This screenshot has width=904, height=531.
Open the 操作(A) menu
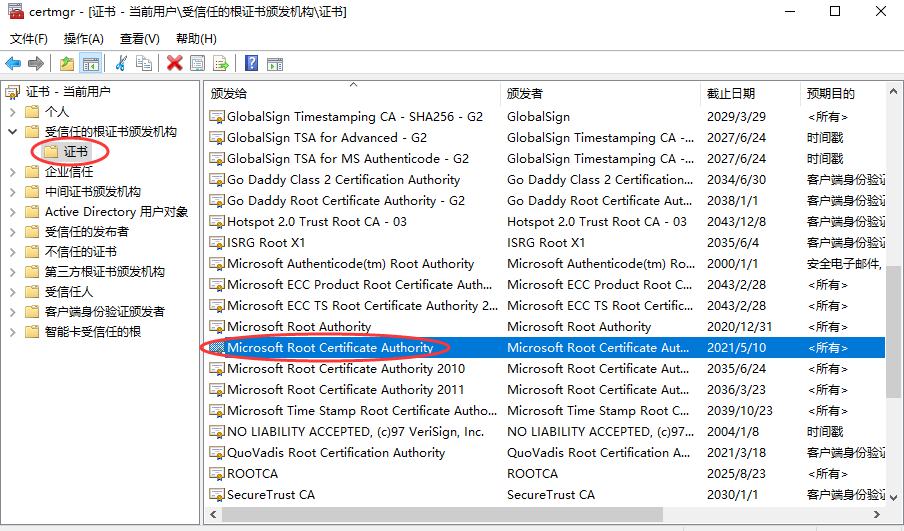coord(84,39)
